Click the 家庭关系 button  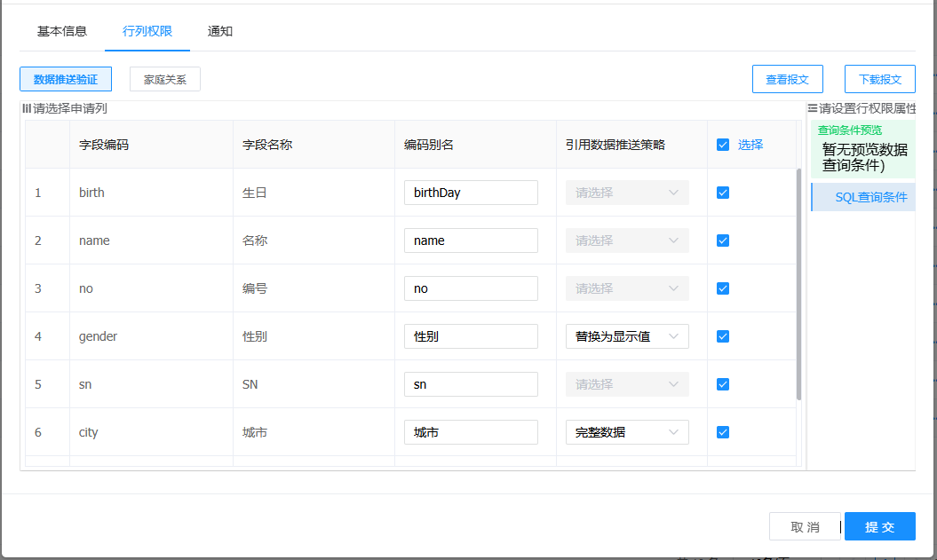coord(165,79)
